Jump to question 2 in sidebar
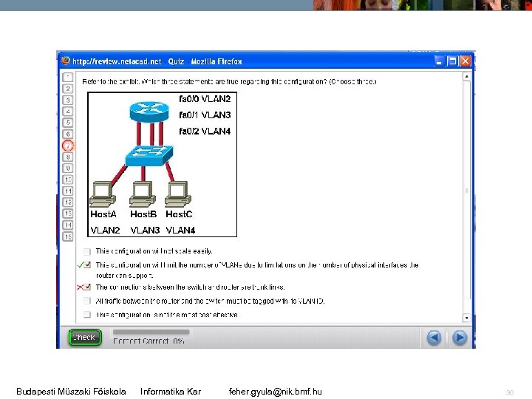This screenshot has height=399, width=532. pos(68,89)
